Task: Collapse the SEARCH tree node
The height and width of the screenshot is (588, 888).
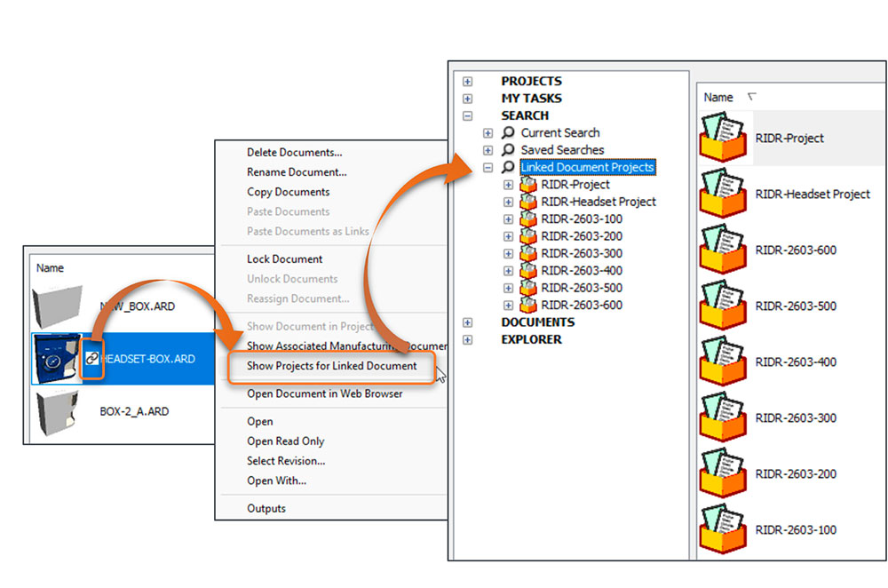Action: 468,115
